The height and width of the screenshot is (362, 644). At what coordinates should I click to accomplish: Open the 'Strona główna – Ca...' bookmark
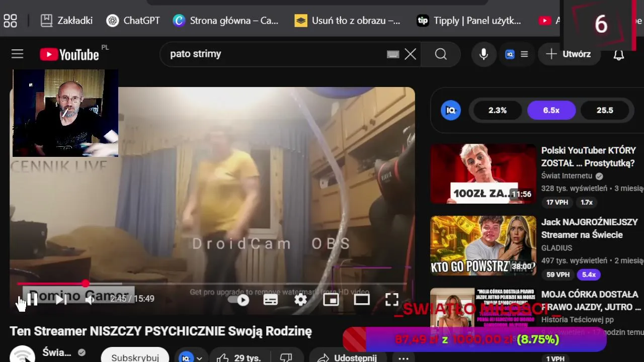coord(225,20)
